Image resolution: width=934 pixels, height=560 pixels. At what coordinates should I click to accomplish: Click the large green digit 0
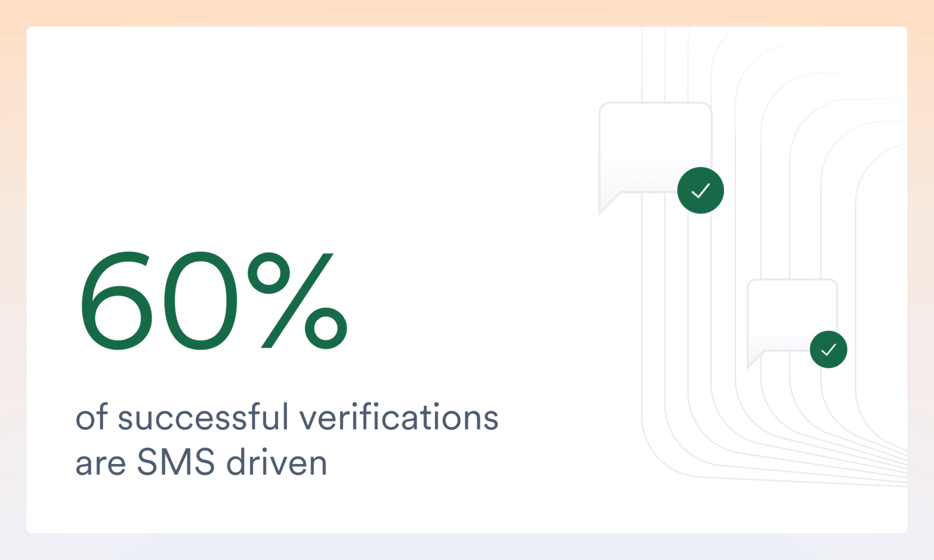point(200,301)
